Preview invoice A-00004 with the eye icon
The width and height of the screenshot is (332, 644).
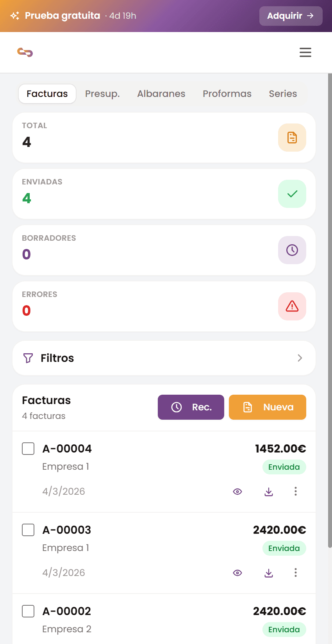[x=237, y=492]
